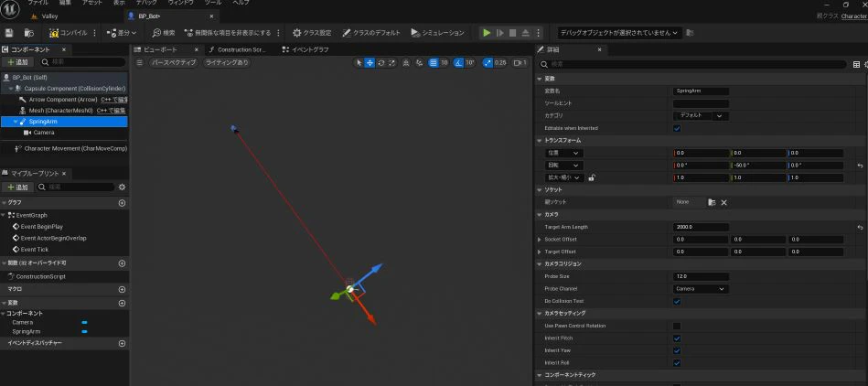Switch to Construction Script tab
Image resolution: width=868 pixels, height=386 pixels.
click(237, 49)
